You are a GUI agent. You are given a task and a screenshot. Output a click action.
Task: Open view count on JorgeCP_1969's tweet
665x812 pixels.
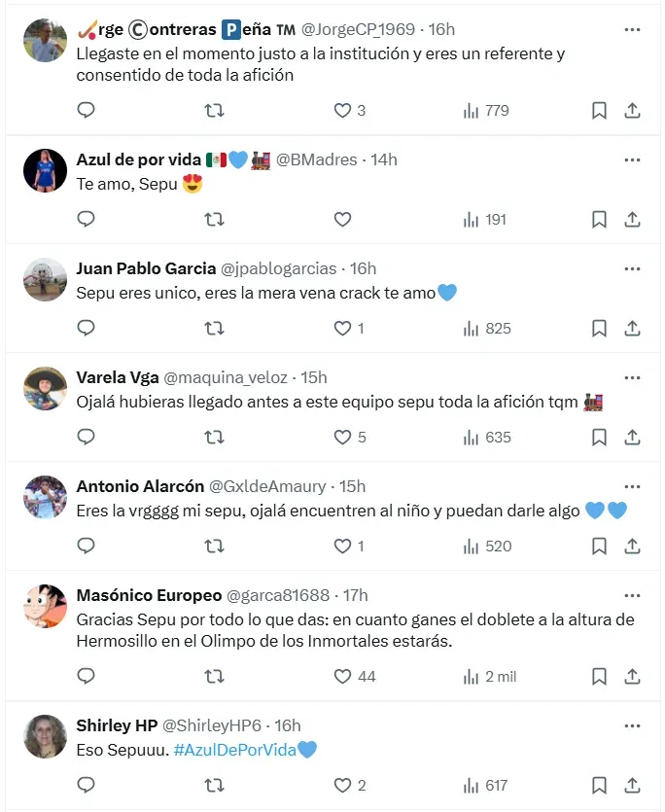tap(486, 110)
